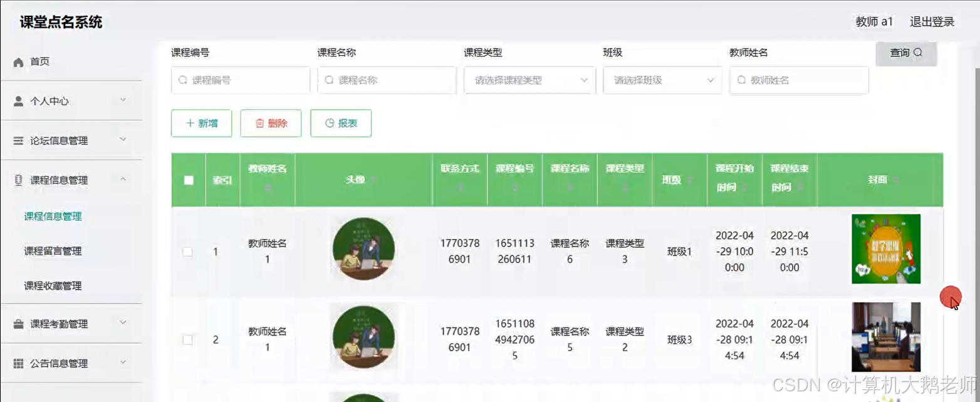
Task: Open the 请选择课程类型 dropdown
Action: click(x=529, y=80)
